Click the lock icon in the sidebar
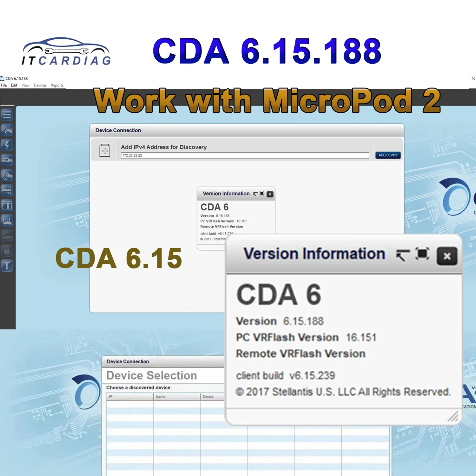This screenshot has width=476, height=476. (x=7, y=250)
